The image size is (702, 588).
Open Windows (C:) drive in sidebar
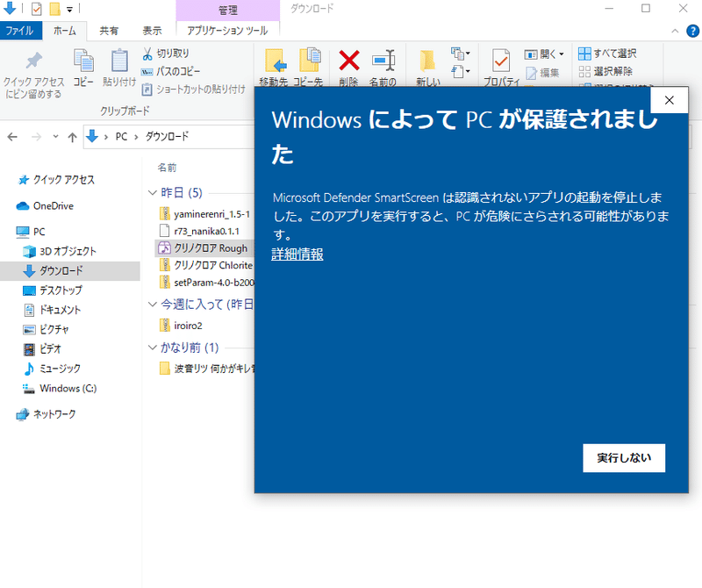tap(60, 389)
